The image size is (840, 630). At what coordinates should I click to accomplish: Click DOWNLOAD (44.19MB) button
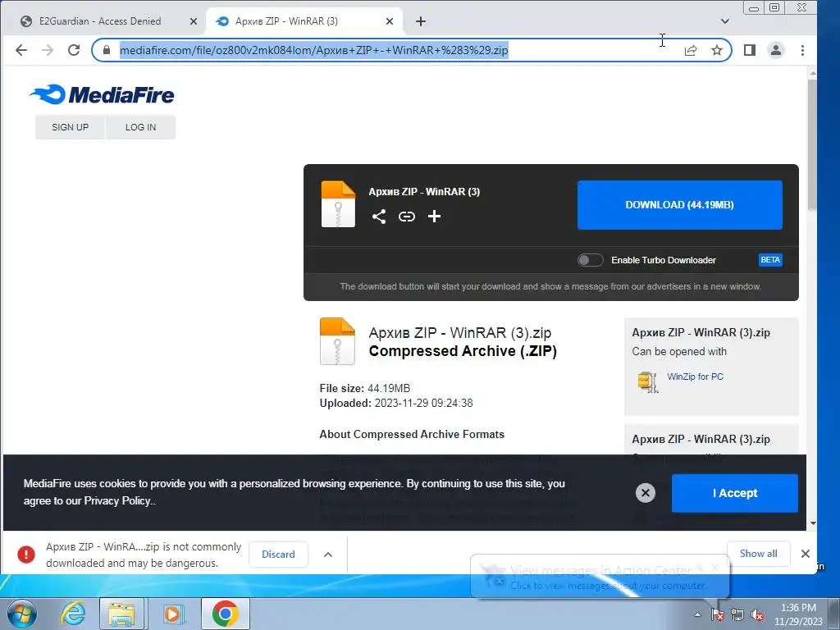(x=680, y=205)
